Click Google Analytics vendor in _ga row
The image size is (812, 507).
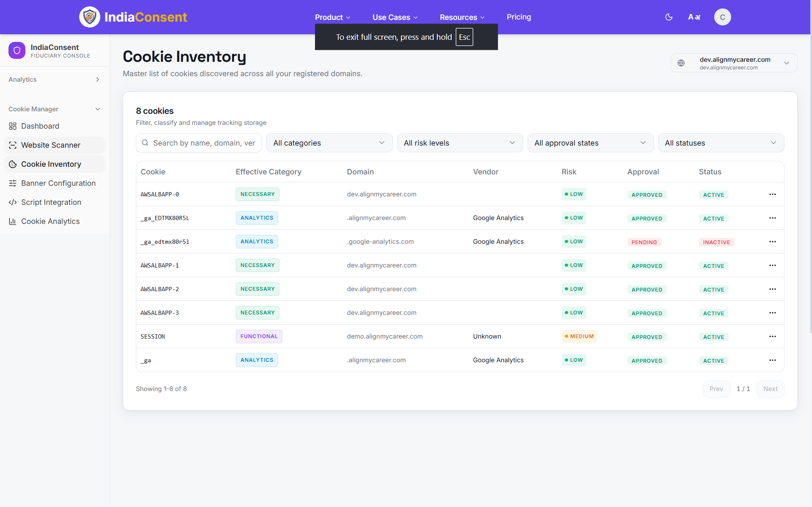pos(498,360)
